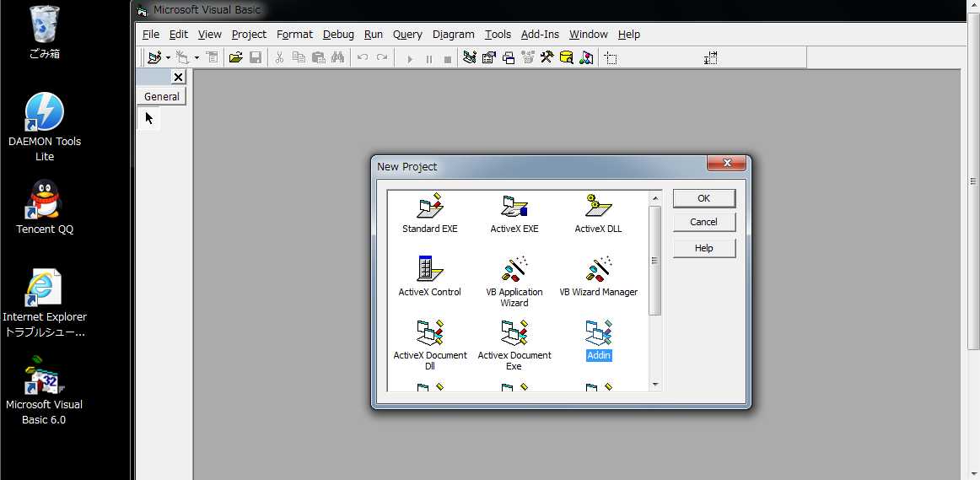Click the Menu Editor toolbar icon
The image size is (980, 480).
click(x=212, y=58)
